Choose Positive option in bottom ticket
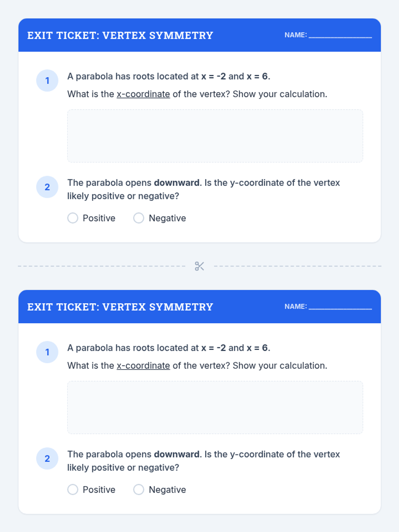Viewport: 399px width, 532px height. (x=73, y=489)
